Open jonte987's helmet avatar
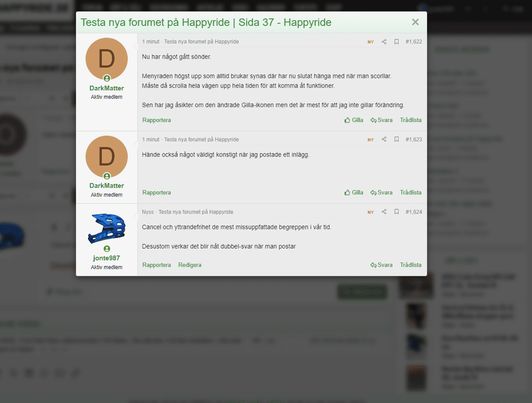This screenshot has width=532, height=403. (x=107, y=229)
